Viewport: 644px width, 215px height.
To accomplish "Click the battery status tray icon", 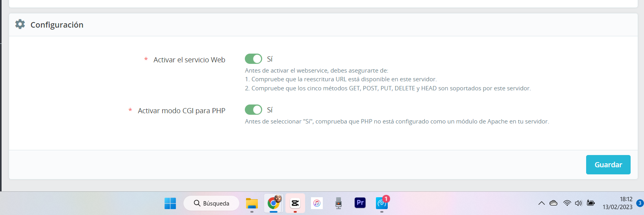I will coord(591,203).
